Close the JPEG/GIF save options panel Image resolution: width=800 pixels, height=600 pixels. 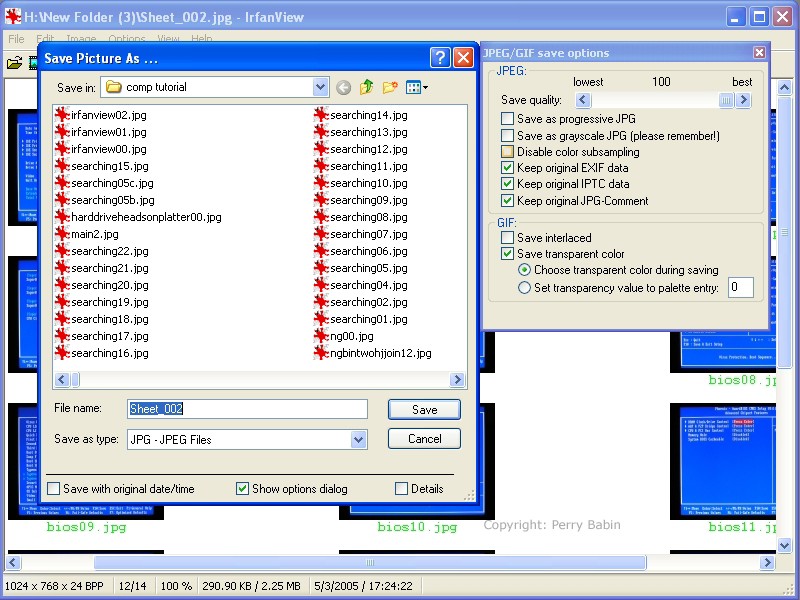pos(759,53)
